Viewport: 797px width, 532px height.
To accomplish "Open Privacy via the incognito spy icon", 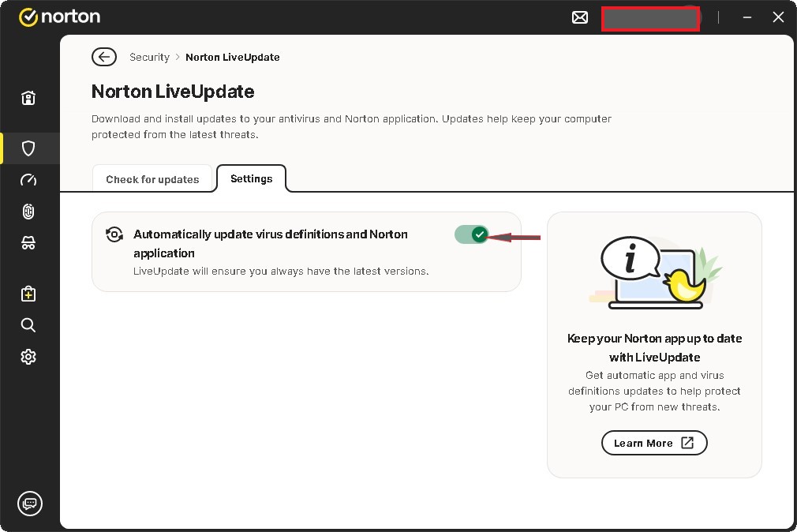I will pos(28,242).
